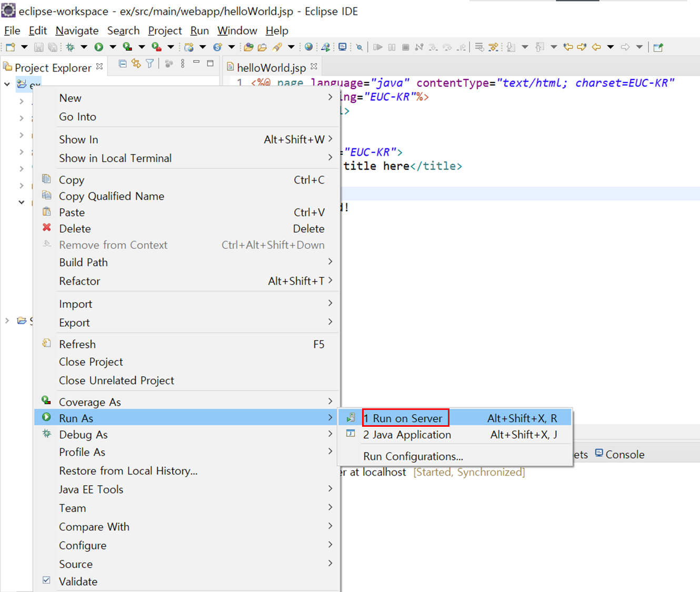Click the flashlight Search toolbar icon

(x=277, y=47)
